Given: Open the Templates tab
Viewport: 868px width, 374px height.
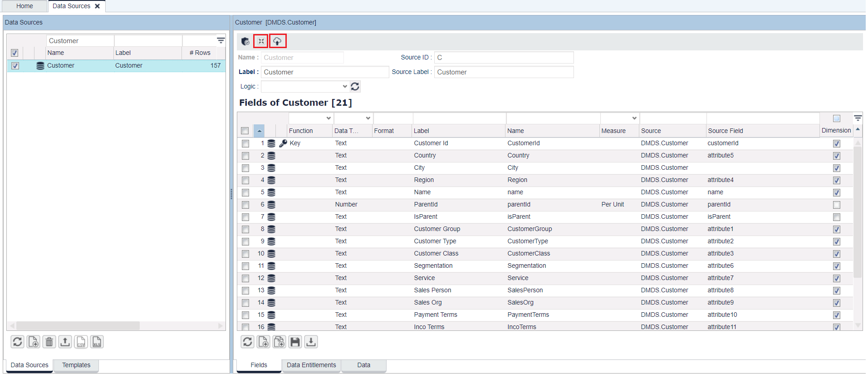Looking at the screenshot, I should (76, 365).
